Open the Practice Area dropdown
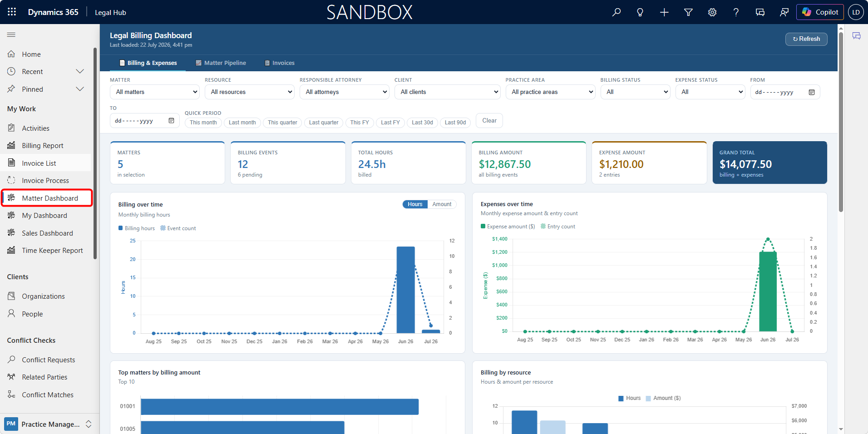868x434 pixels. (x=550, y=92)
